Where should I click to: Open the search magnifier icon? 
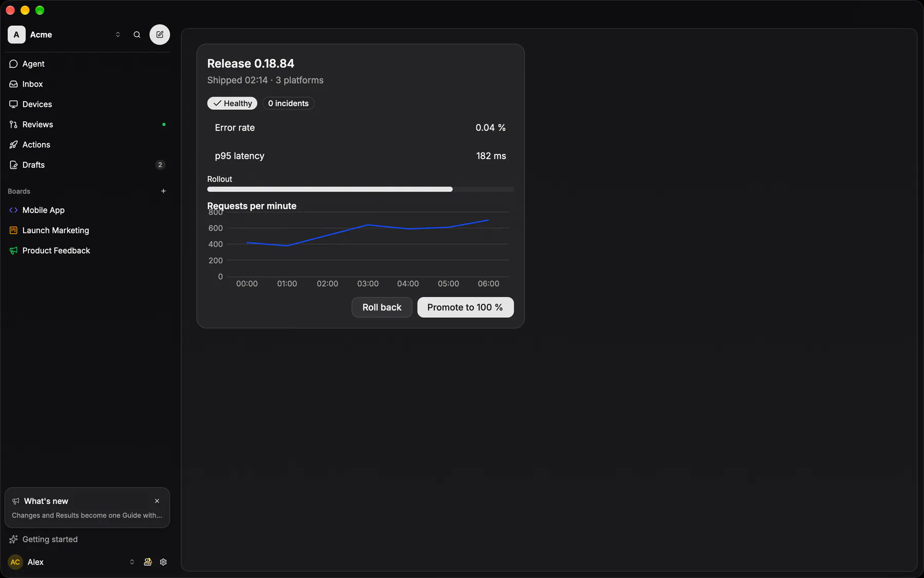pyautogui.click(x=137, y=34)
